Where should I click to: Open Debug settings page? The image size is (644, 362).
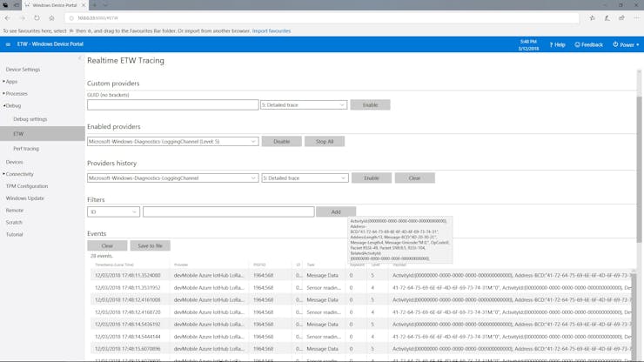click(30, 119)
